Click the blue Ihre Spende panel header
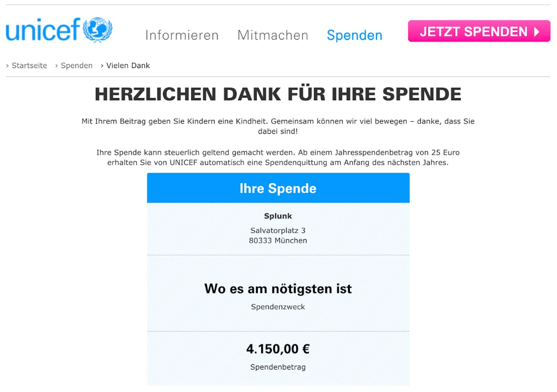Screen dimensions: 557x392 click(278, 188)
